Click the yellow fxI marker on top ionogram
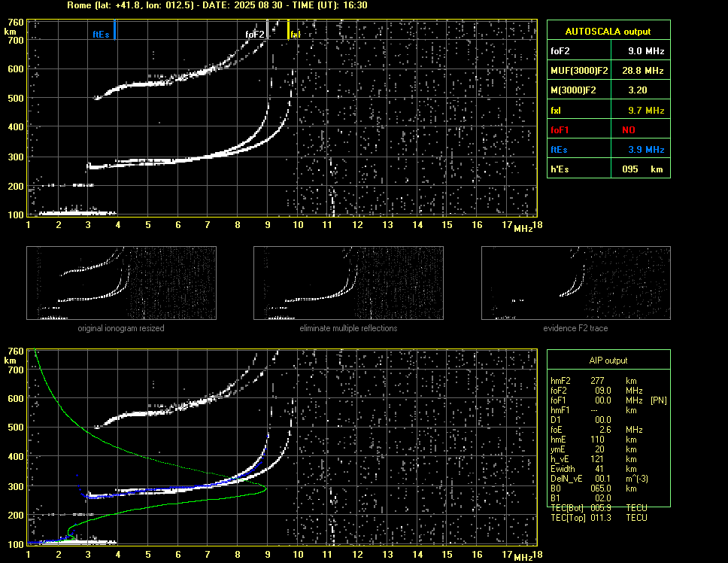The image size is (728, 563). [x=288, y=29]
